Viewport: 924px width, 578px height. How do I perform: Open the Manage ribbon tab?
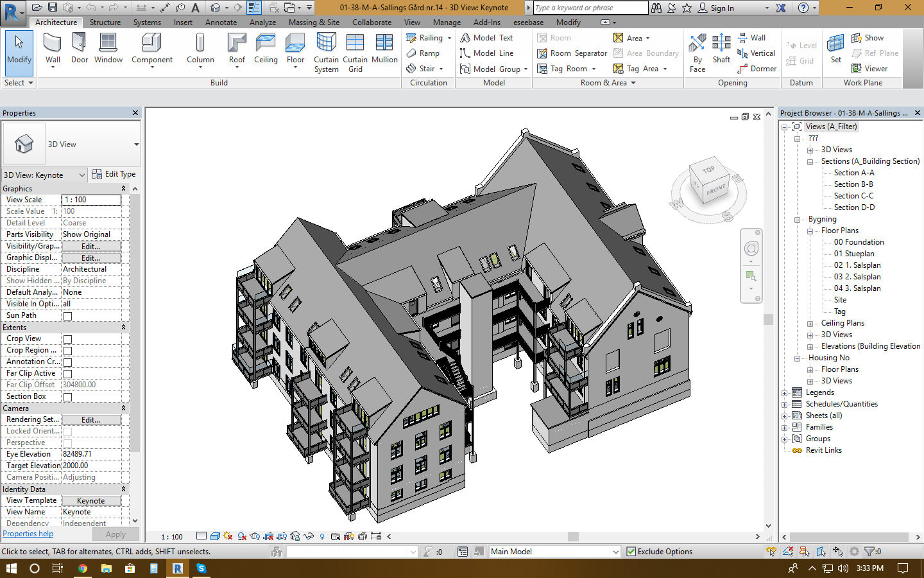pyautogui.click(x=447, y=22)
